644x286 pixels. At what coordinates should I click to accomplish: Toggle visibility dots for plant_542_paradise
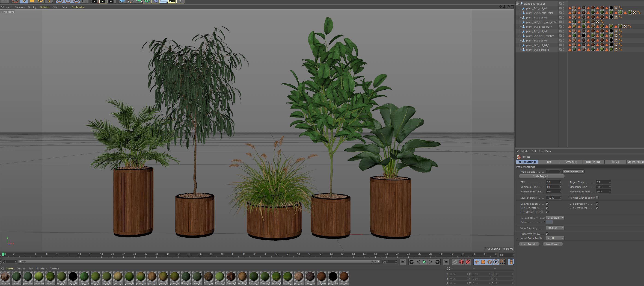pyautogui.click(x=564, y=50)
